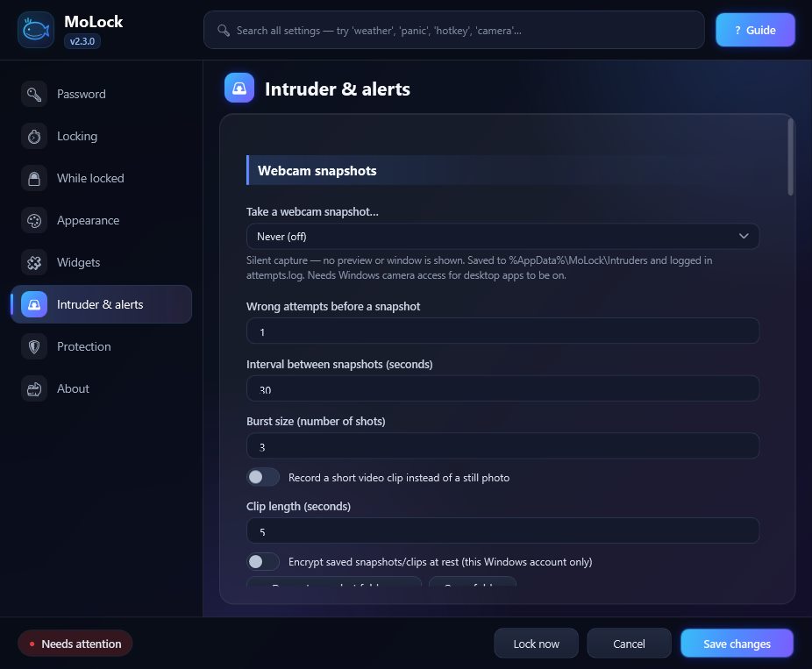Image resolution: width=812 pixels, height=669 pixels.
Task: Click the padlock icon beside While locked
Action: [34, 178]
